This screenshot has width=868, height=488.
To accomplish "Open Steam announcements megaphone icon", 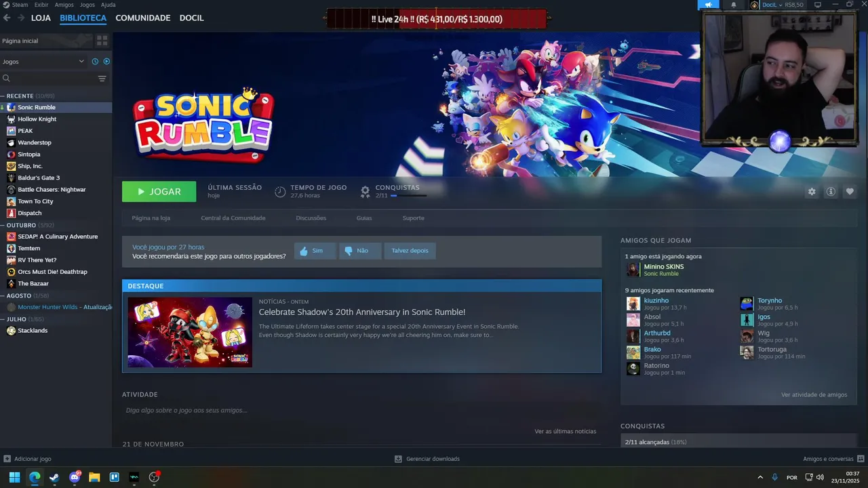I will 709,5.
